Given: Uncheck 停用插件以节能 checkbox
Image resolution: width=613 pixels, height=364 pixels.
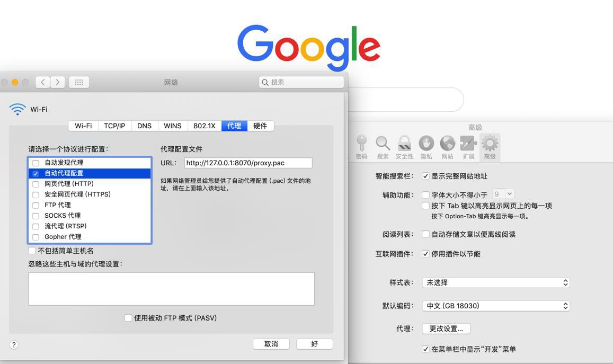Looking at the screenshot, I should pos(426,254).
